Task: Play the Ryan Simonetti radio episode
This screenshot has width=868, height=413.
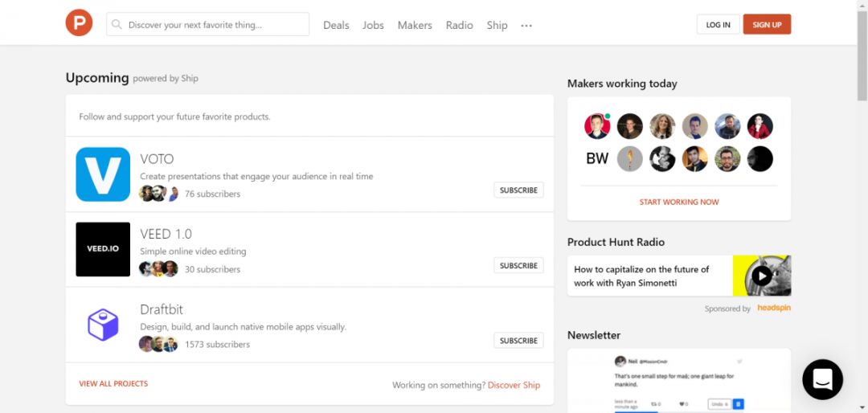Action: point(761,276)
